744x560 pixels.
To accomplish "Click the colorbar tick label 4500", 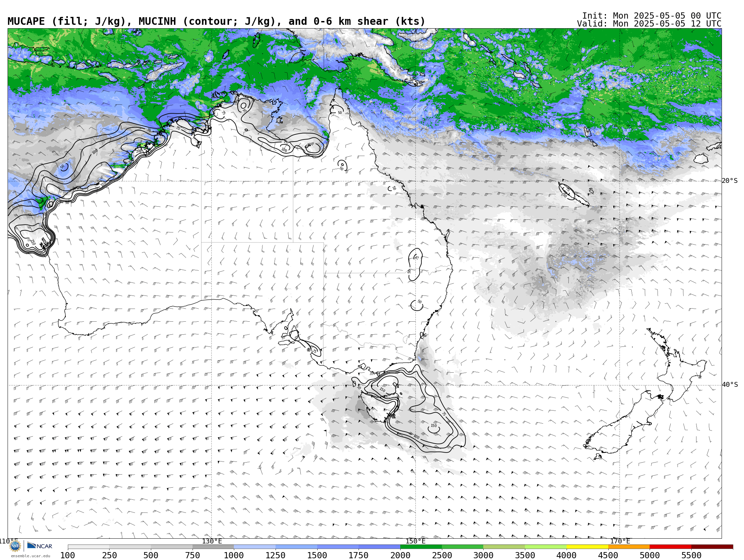I will (608, 556).
